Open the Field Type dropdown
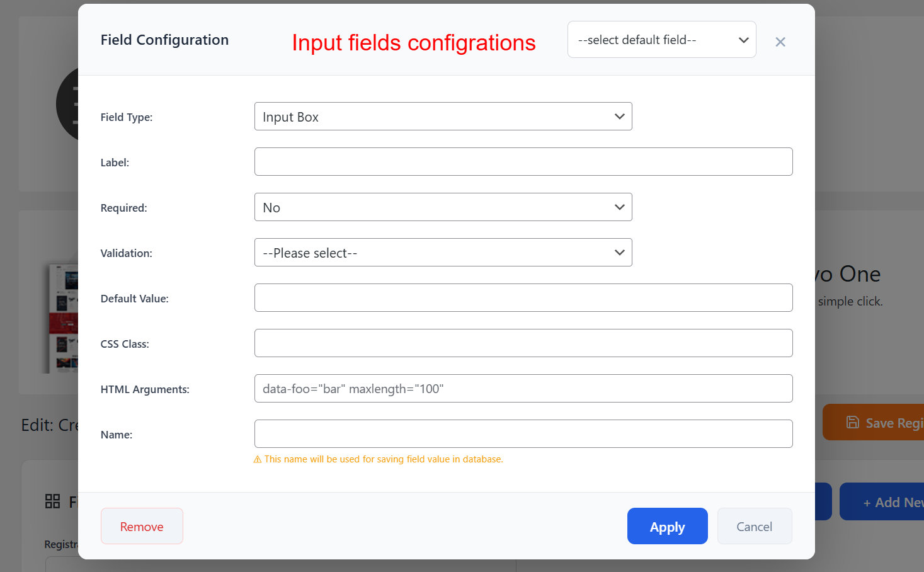Viewport: 924px width, 572px height. [x=443, y=117]
